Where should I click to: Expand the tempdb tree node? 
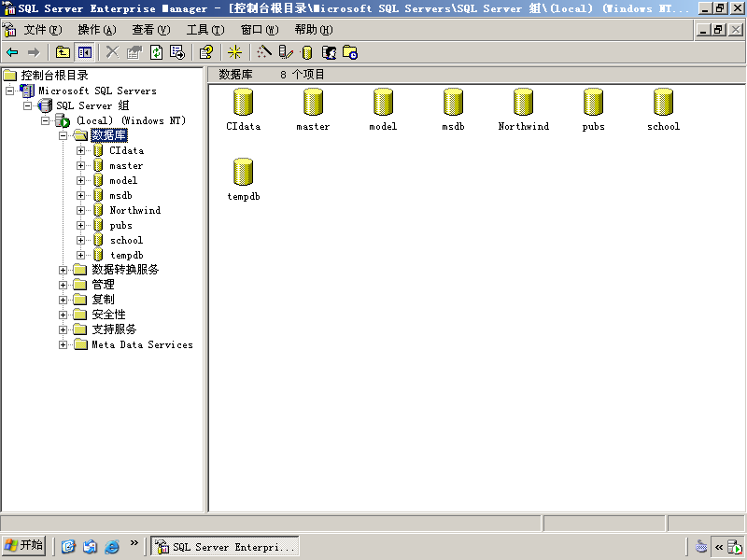point(80,255)
